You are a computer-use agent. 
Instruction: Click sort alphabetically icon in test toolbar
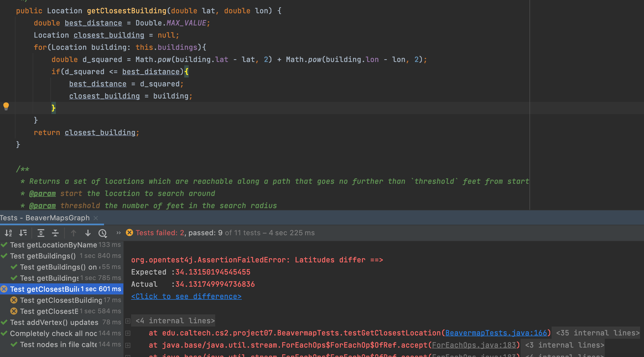click(8, 233)
